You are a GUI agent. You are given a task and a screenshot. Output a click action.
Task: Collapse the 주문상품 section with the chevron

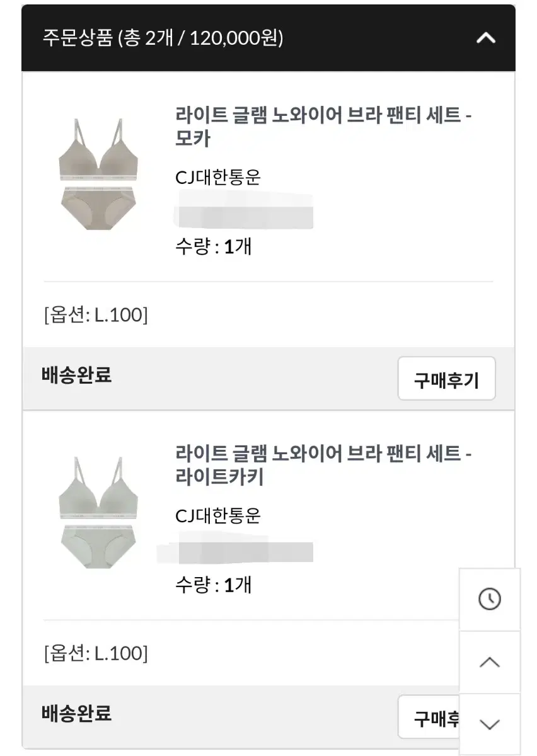485,38
